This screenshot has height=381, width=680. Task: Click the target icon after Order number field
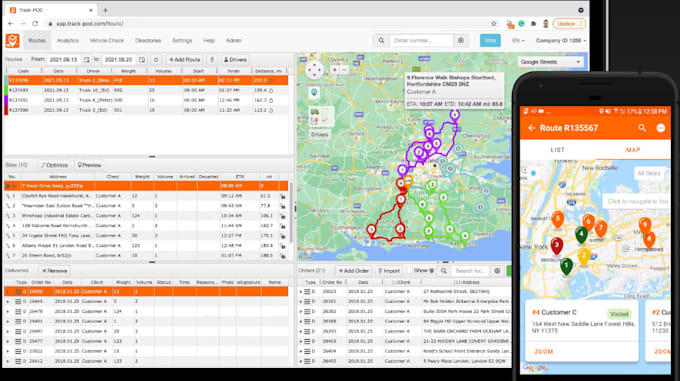tap(461, 40)
